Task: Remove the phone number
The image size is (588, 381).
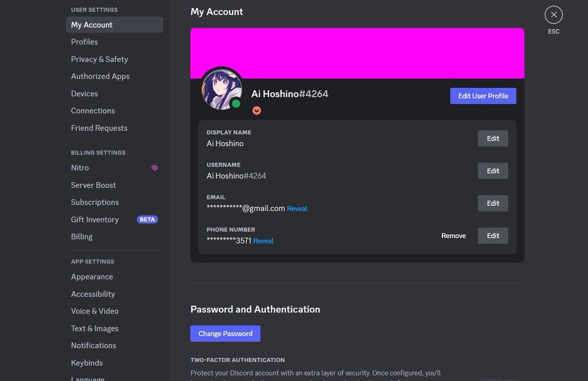Action: point(454,236)
